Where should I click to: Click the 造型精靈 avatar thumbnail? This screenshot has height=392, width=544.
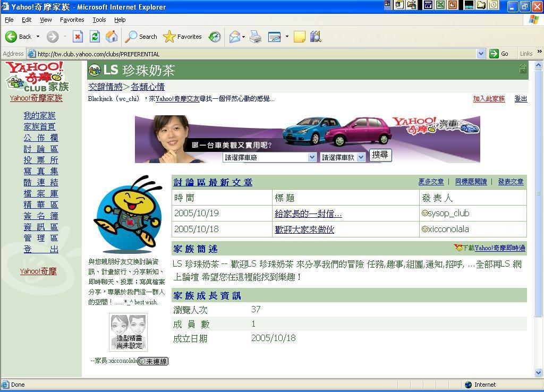[x=129, y=332]
